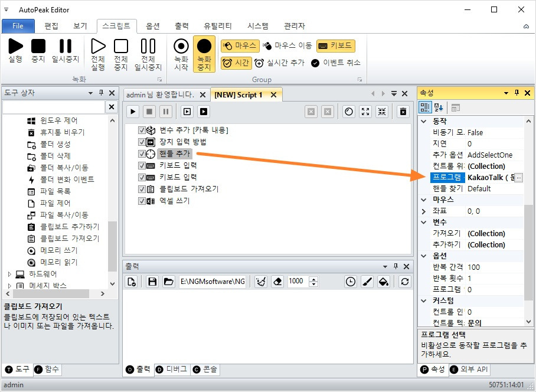Expand the 하드웨어 tree node
This screenshot has height=392, width=536.
pyautogui.click(x=9, y=274)
